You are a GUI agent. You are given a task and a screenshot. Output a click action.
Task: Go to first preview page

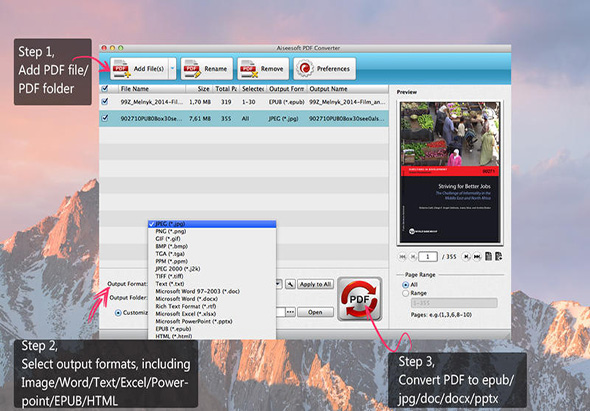(402, 257)
